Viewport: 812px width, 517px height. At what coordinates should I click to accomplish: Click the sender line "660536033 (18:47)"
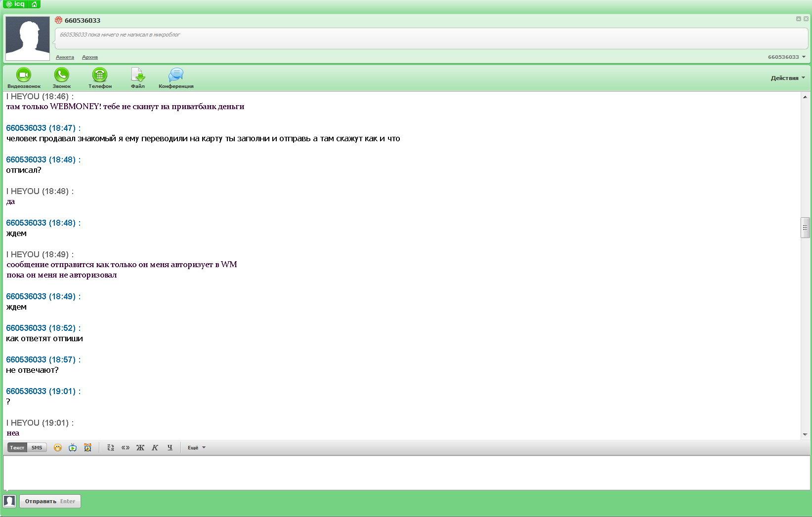43,128
